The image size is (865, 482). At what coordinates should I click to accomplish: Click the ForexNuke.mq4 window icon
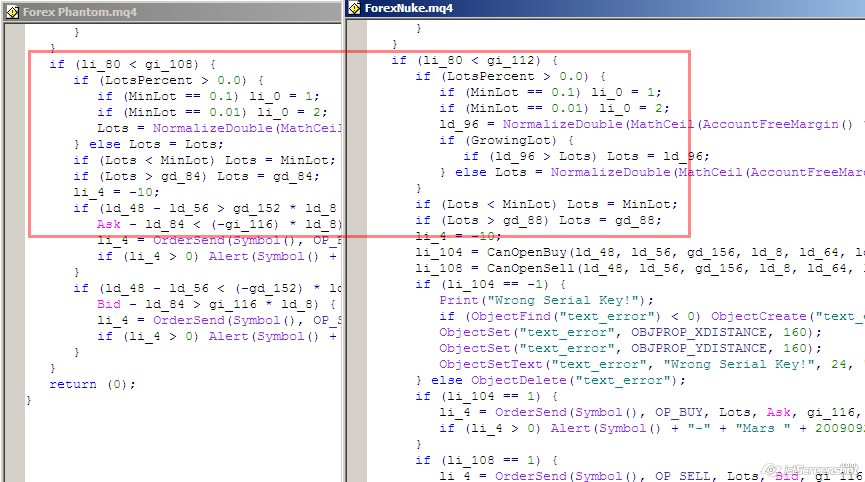[355, 8]
